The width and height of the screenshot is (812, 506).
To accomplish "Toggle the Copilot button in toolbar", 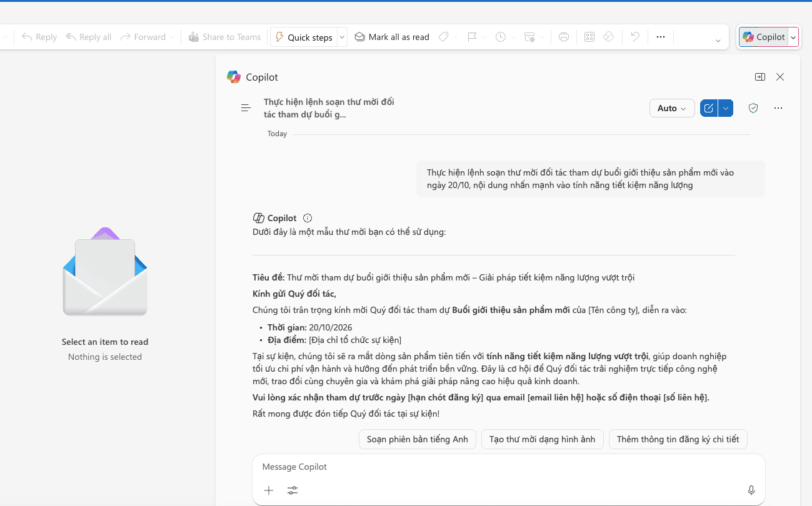I will click(763, 37).
